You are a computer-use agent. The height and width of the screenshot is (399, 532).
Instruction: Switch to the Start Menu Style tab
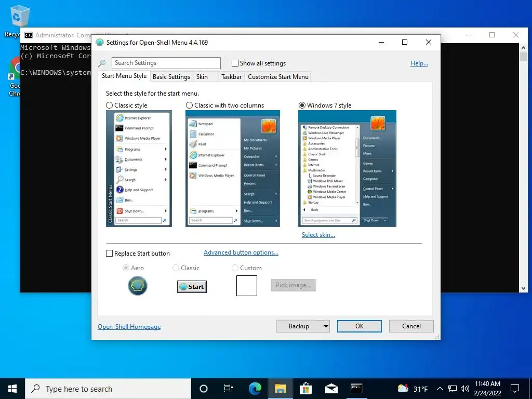tap(124, 76)
